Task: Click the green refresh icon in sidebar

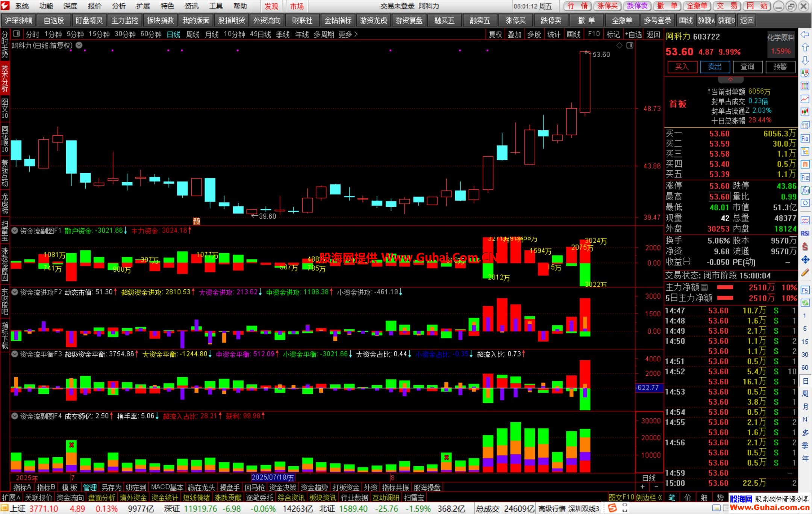Action: [x=805, y=302]
